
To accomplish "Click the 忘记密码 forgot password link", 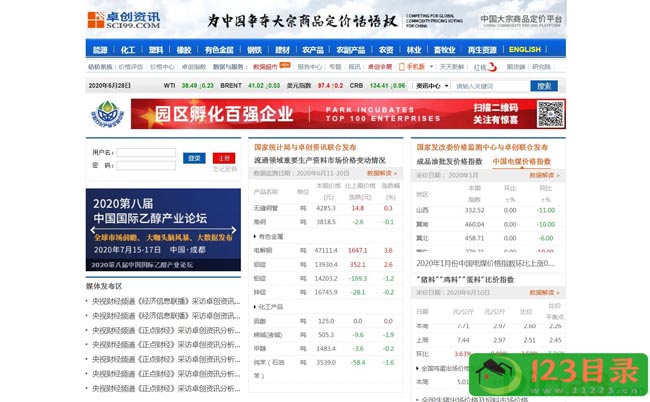I will click(224, 170).
